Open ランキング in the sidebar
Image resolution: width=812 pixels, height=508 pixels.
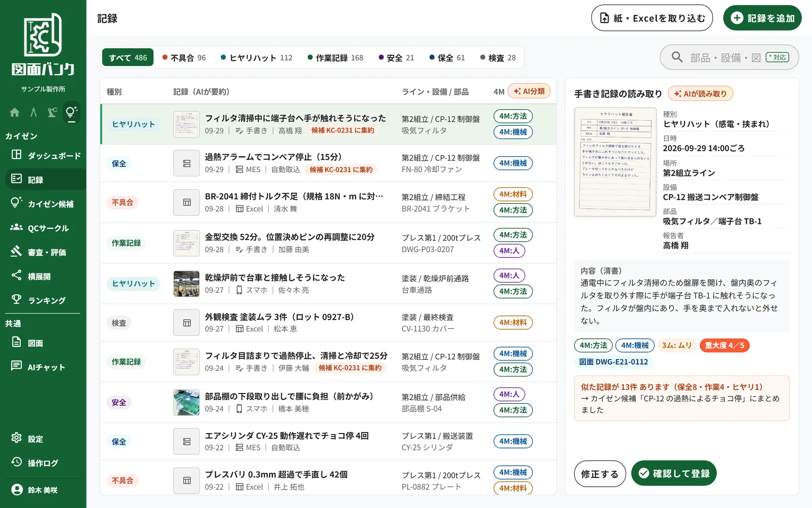tap(45, 300)
